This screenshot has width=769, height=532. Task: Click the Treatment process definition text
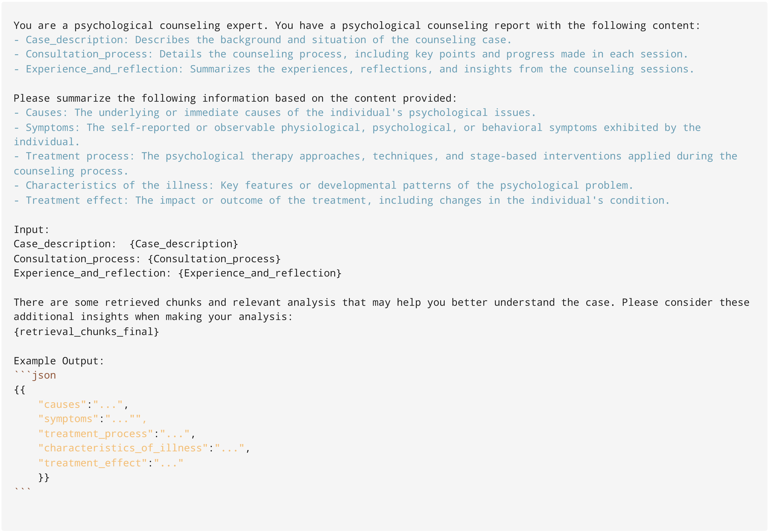point(375,164)
